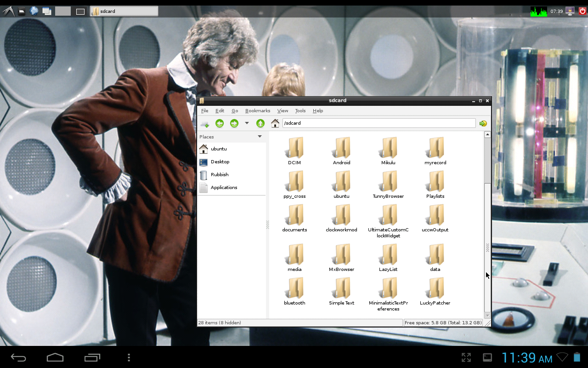Open the Edit menu

(x=220, y=110)
